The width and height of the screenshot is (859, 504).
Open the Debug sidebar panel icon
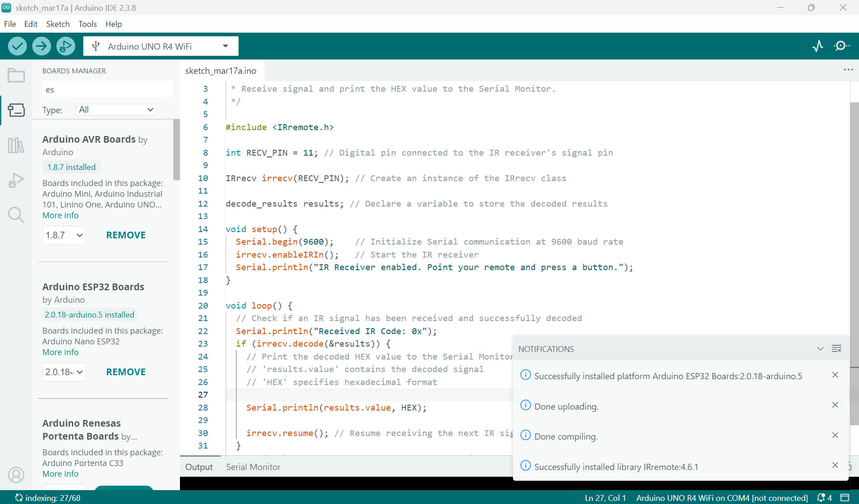pyautogui.click(x=16, y=180)
